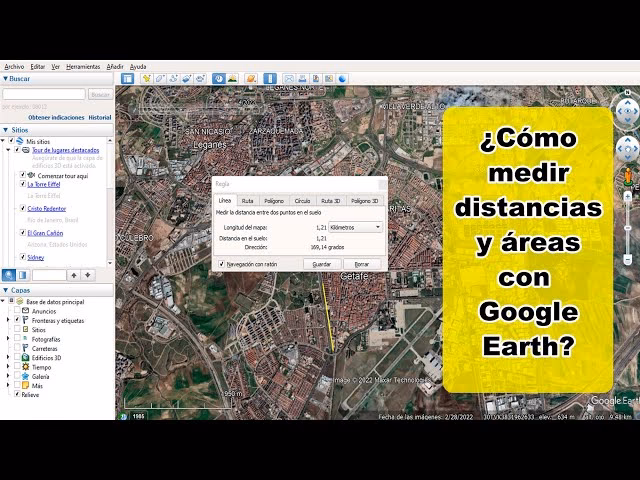This screenshot has height=480, width=640.
Task: Open the Archivo menu
Action: [x=14, y=67]
